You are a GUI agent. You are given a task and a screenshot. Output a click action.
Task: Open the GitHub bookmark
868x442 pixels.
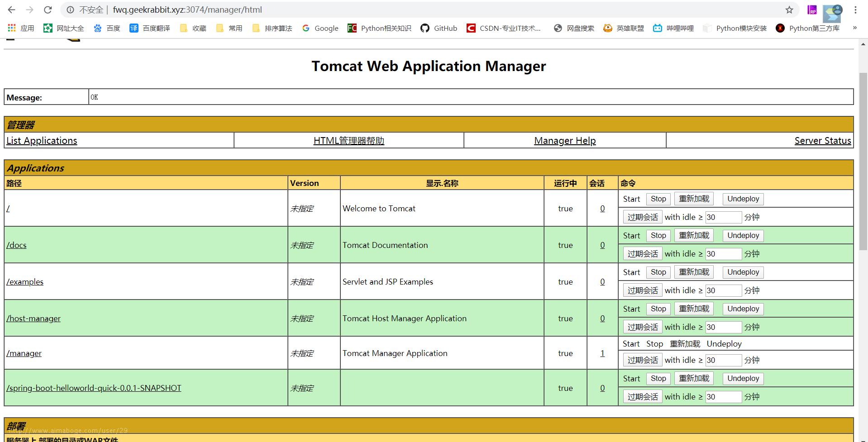(x=439, y=28)
